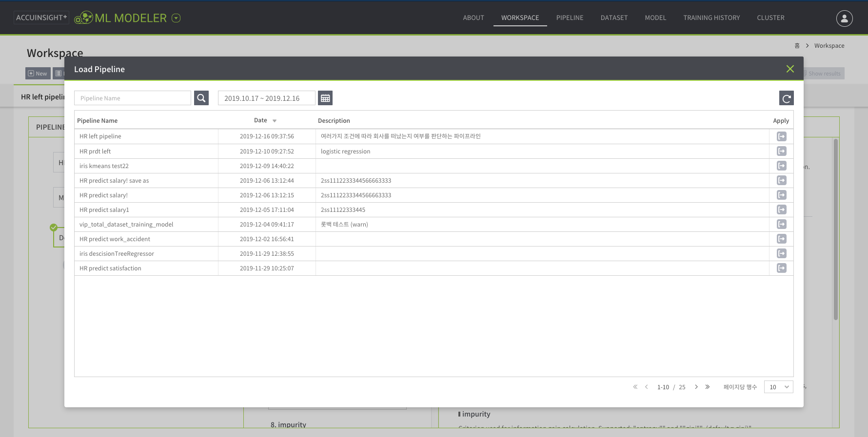Apply the HR predict salary! save as pipeline
868x437 pixels.
pos(781,180)
